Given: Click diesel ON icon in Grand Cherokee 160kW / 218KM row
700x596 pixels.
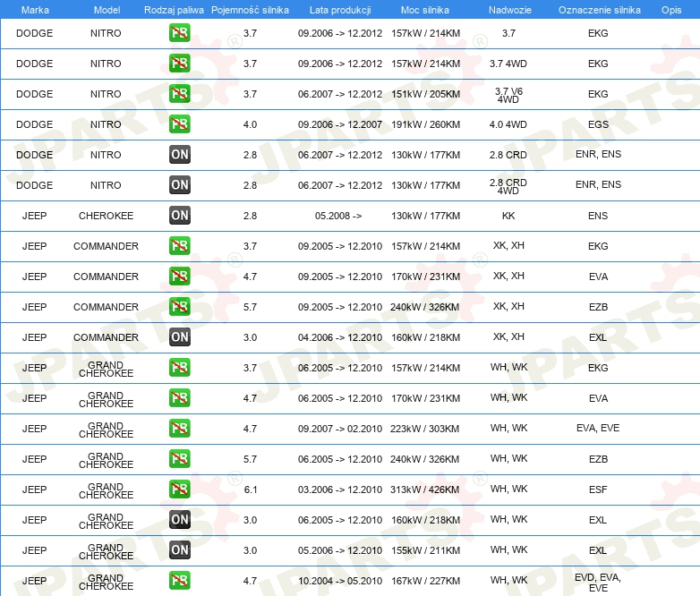Looking at the screenshot, I should click(x=179, y=519).
